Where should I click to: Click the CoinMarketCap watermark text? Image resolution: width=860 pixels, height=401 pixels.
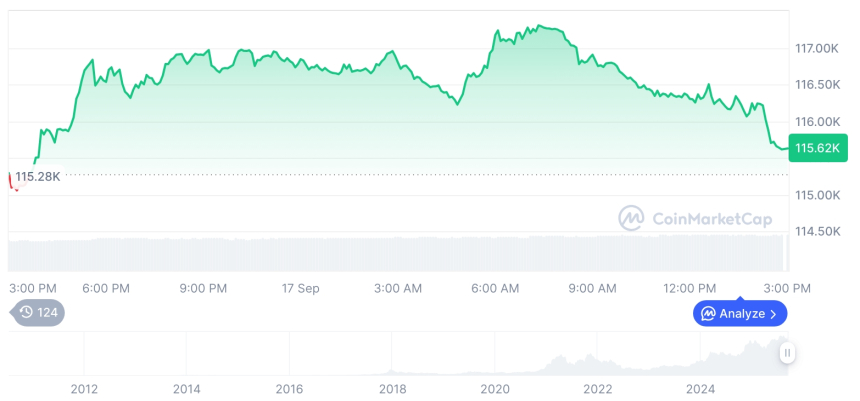pos(712,219)
